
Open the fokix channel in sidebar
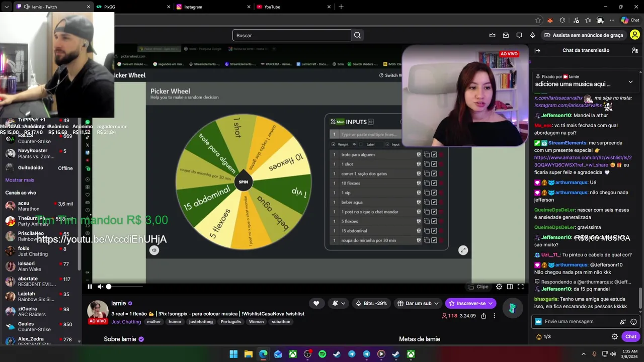40,251
